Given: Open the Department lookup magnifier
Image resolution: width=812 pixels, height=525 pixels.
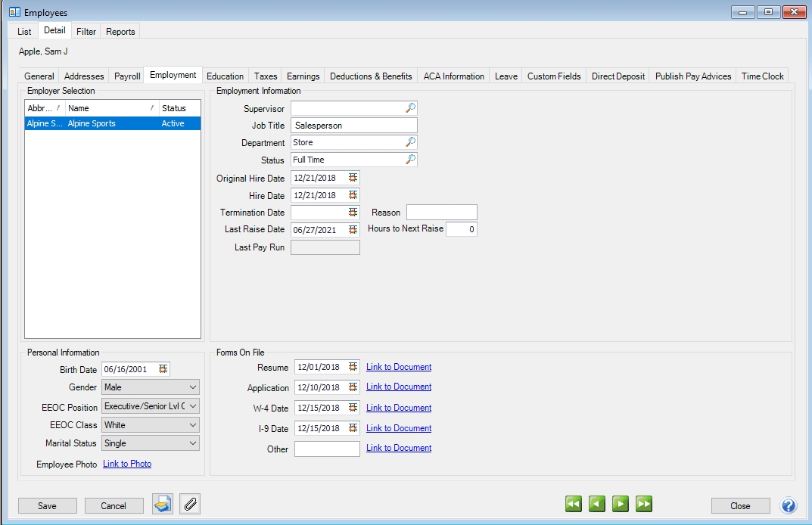Looking at the screenshot, I should coord(410,142).
